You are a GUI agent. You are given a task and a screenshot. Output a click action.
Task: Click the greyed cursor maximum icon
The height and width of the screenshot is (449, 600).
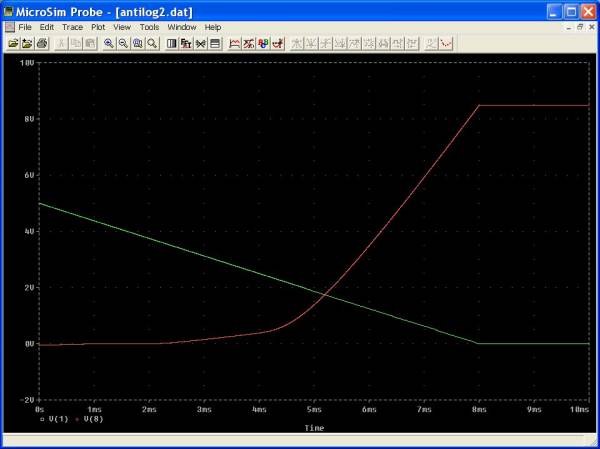pos(354,44)
